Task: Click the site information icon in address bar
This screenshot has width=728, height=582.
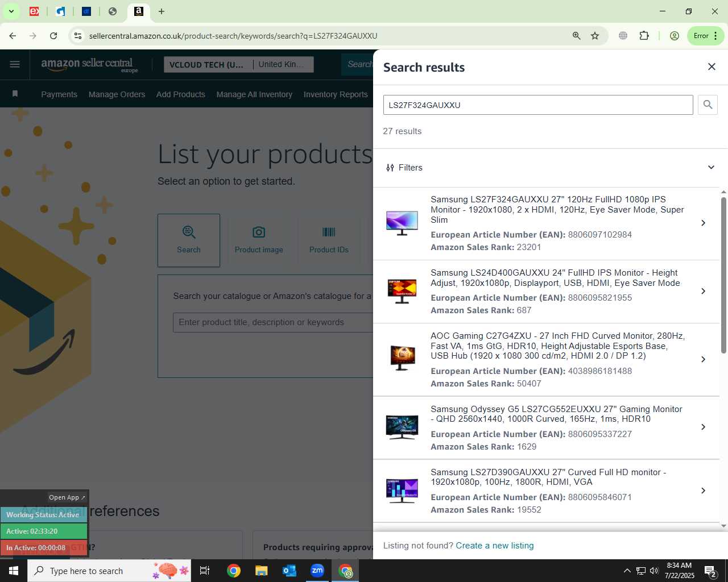Action: (x=78, y=36)
